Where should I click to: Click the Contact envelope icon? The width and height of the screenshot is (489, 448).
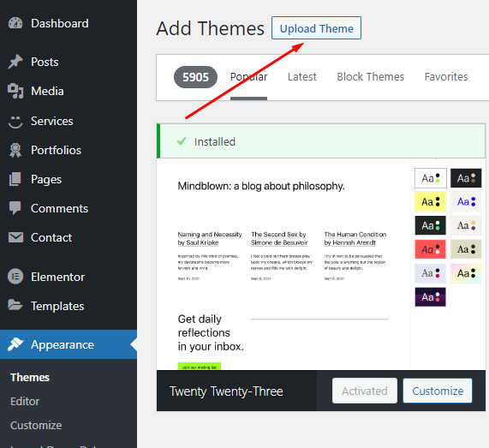click(x=15, y=237)
